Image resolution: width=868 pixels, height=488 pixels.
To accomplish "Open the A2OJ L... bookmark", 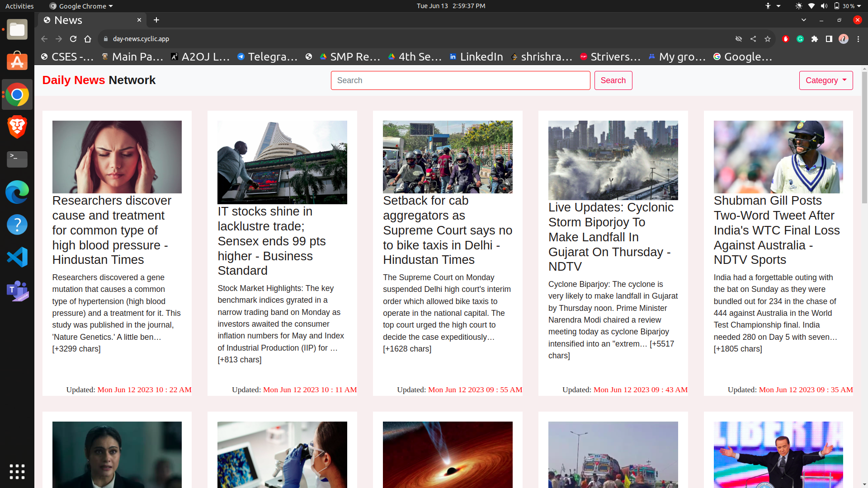I will [x=200, y=56].
